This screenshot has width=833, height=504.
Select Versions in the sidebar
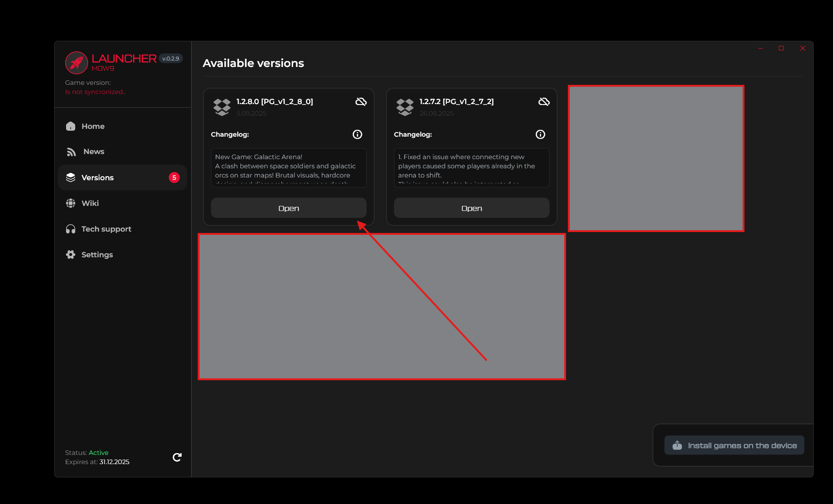[x=97, y=177]
